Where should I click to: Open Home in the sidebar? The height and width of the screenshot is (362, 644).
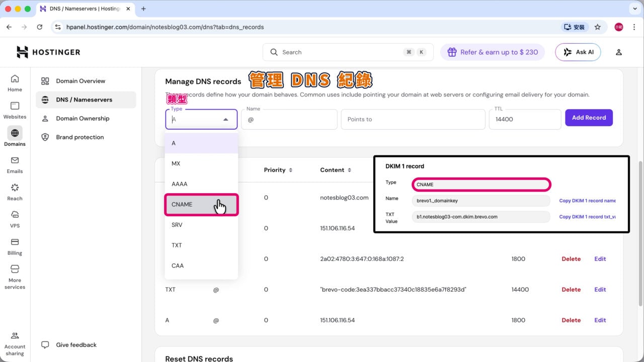[15, 83]
